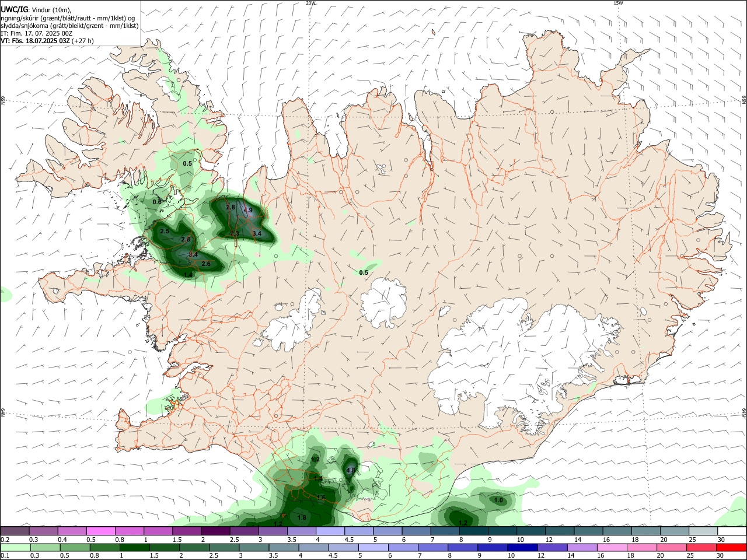Select the bright pink 0.5 snow legend swatch

tap(100, 531)
